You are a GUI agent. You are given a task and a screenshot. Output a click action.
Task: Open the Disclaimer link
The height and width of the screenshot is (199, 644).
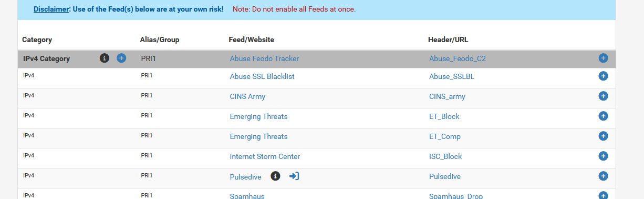[x=51, y=9]
